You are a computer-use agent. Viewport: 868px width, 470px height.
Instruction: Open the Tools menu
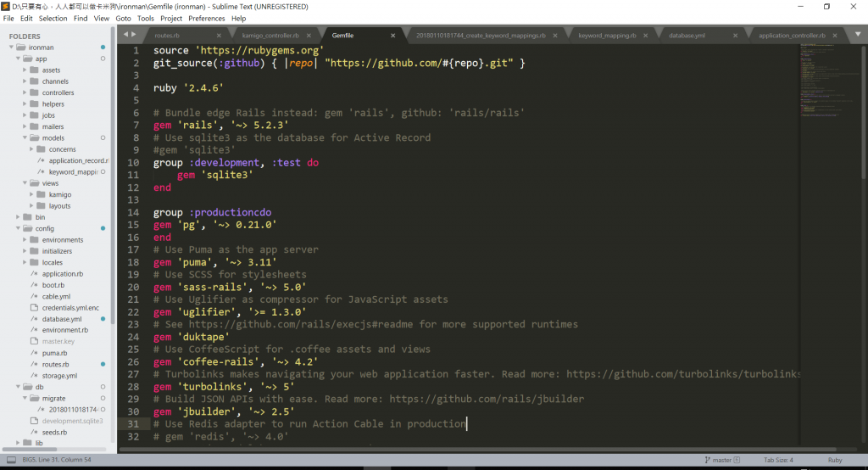pyautogui.click(x=146, y=19)
